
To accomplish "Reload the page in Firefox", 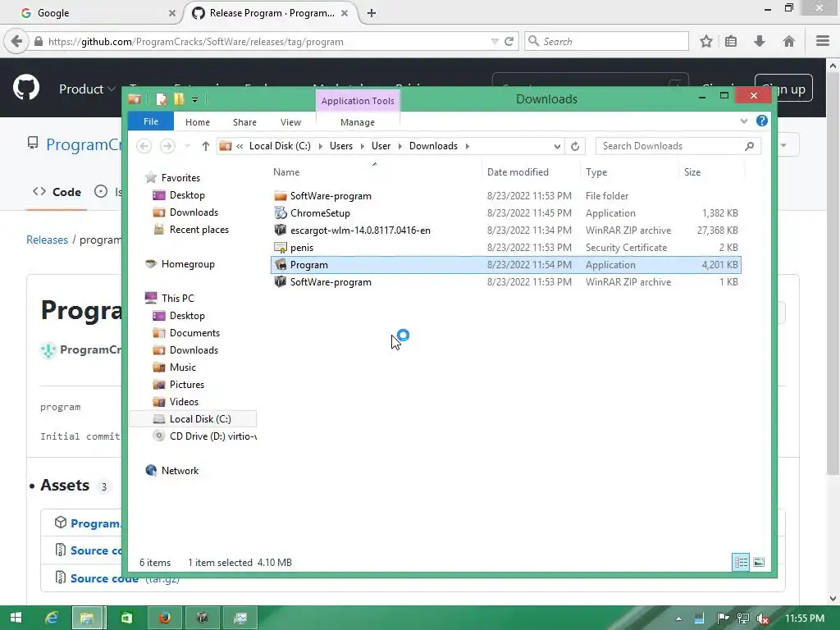I will [509, 41].
